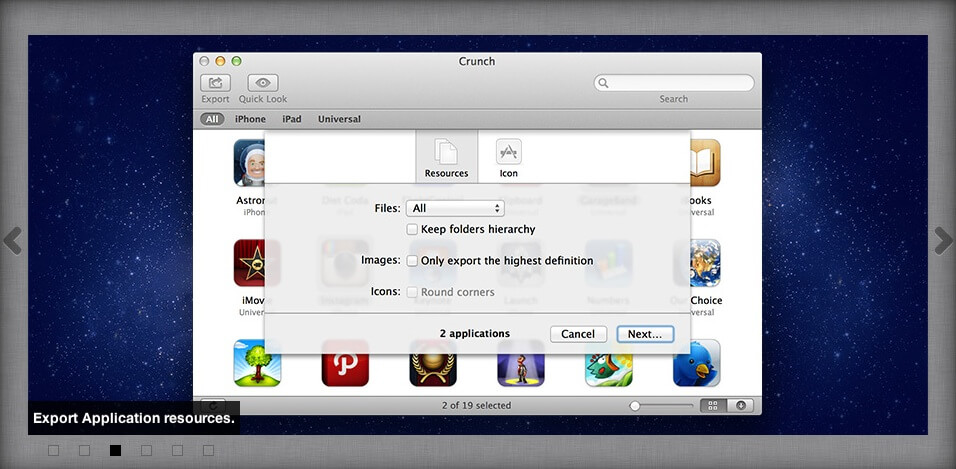Go to previous slide arrow
Image resolution: width=956 pixels, height=469 pixels.
coord(12,240)
